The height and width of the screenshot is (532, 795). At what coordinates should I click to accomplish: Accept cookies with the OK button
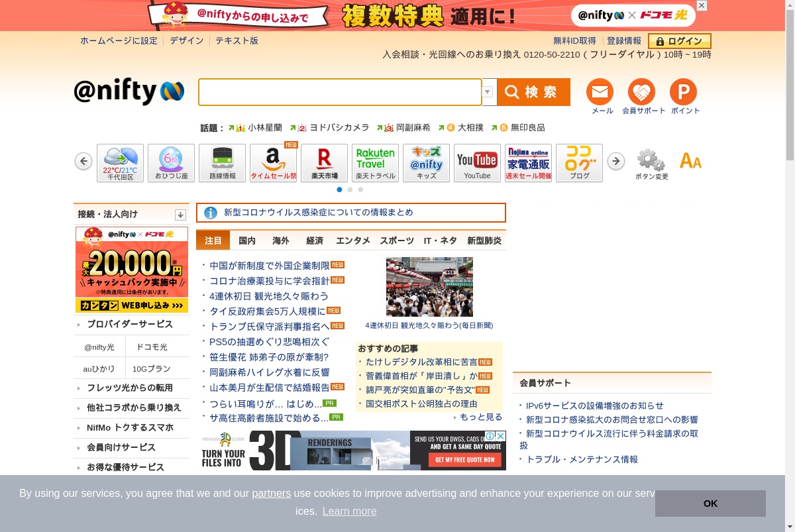tap(710, 504)
